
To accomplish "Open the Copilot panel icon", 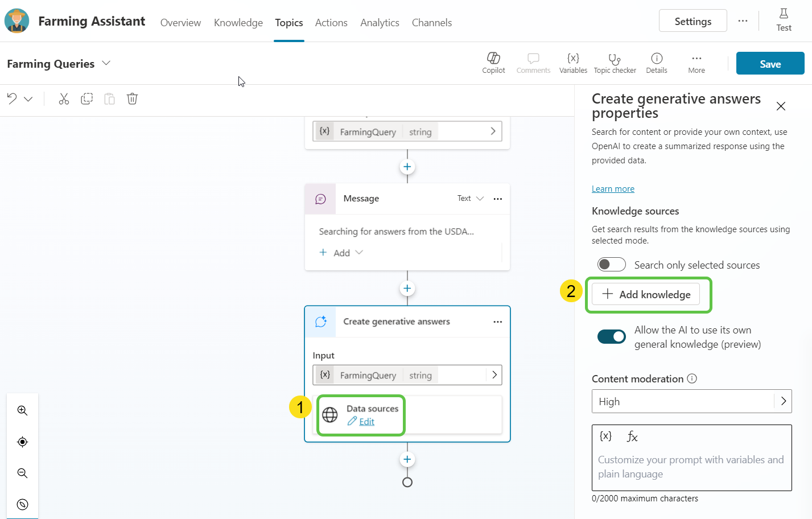I will [493, 63].
